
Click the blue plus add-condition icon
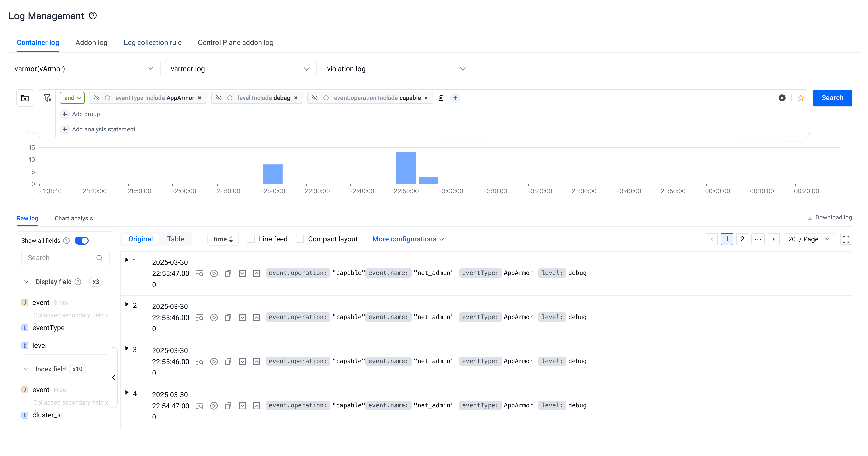455,98
